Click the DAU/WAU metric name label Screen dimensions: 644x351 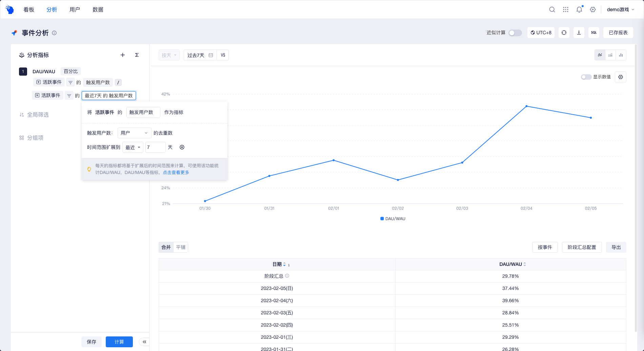[x=44, y=72]
